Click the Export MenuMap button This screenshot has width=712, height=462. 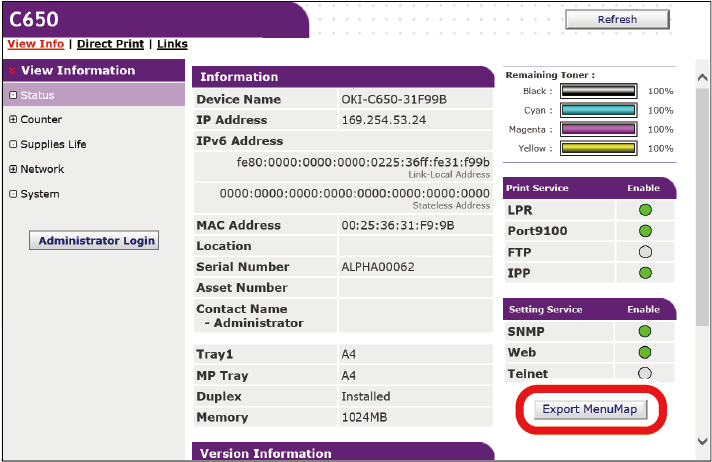click(589, 409)
